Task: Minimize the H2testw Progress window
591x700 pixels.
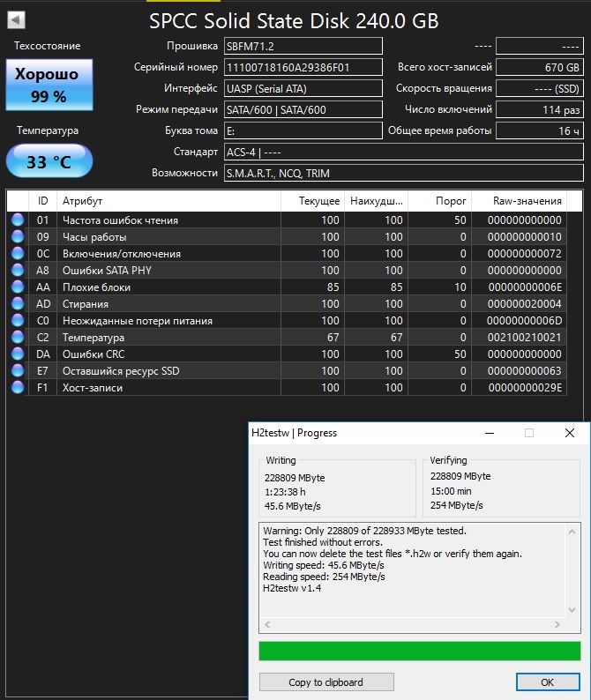Action: 490,433
